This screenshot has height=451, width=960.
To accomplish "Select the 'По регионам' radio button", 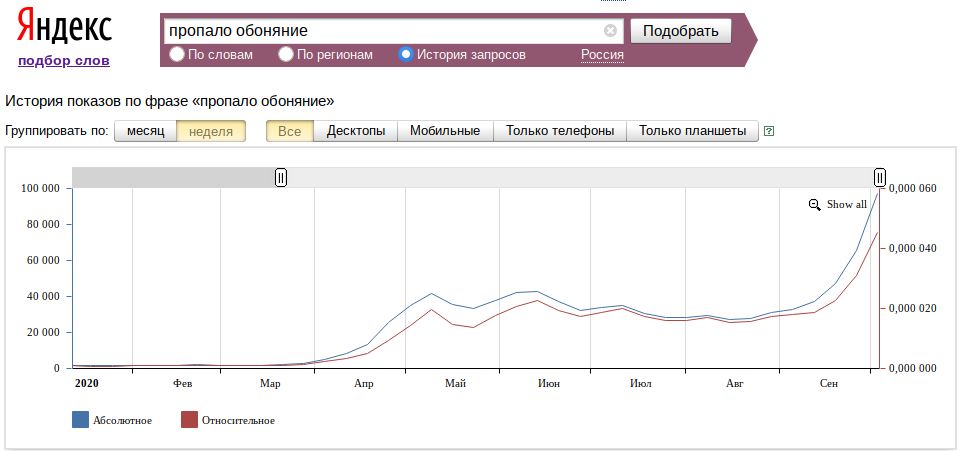I will coord(286,54).
